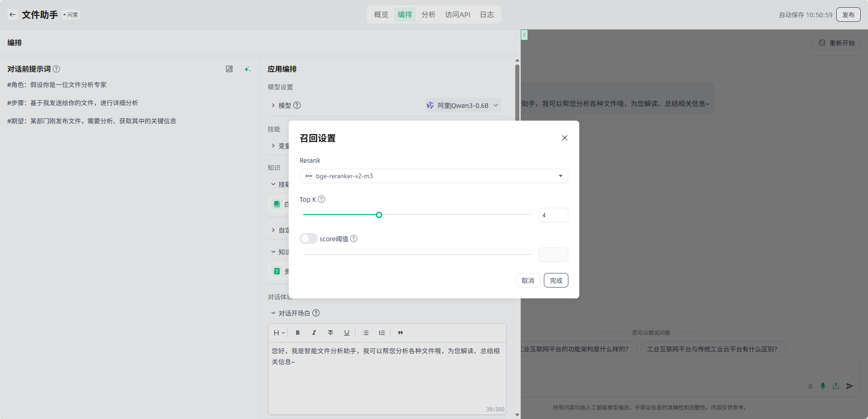Collapse the 对话开场白 section
The image size is (868, 419).
[273, 313]
